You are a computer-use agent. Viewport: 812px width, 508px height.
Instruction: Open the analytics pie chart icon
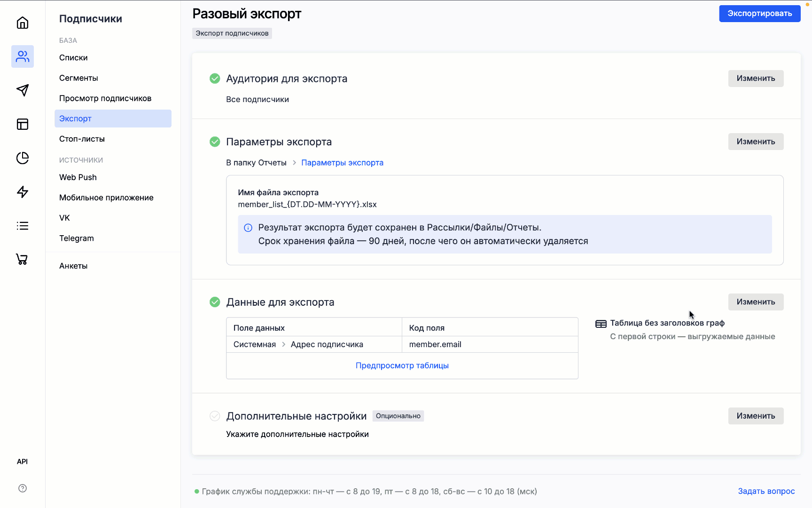(23, 158)
